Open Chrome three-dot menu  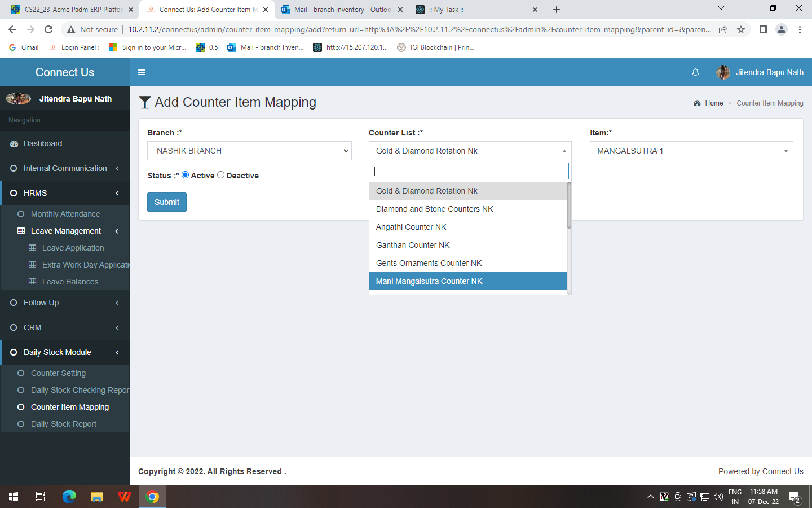point(800,29)
